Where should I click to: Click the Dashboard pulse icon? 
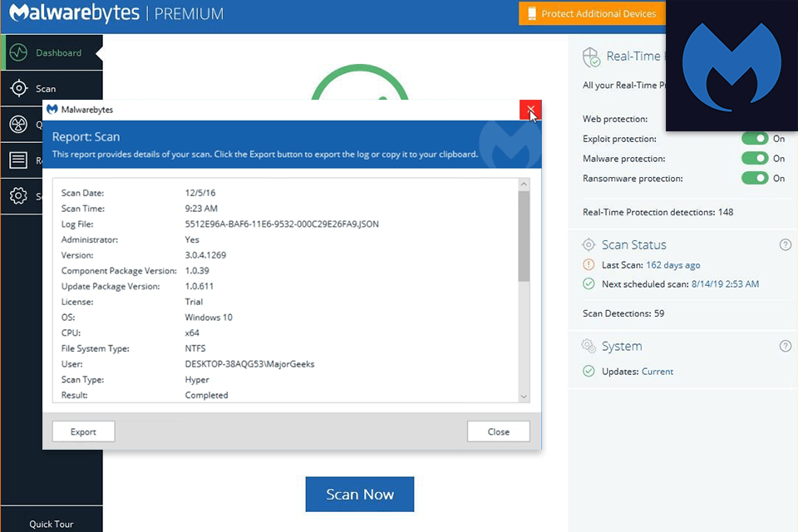click(19, 52)
